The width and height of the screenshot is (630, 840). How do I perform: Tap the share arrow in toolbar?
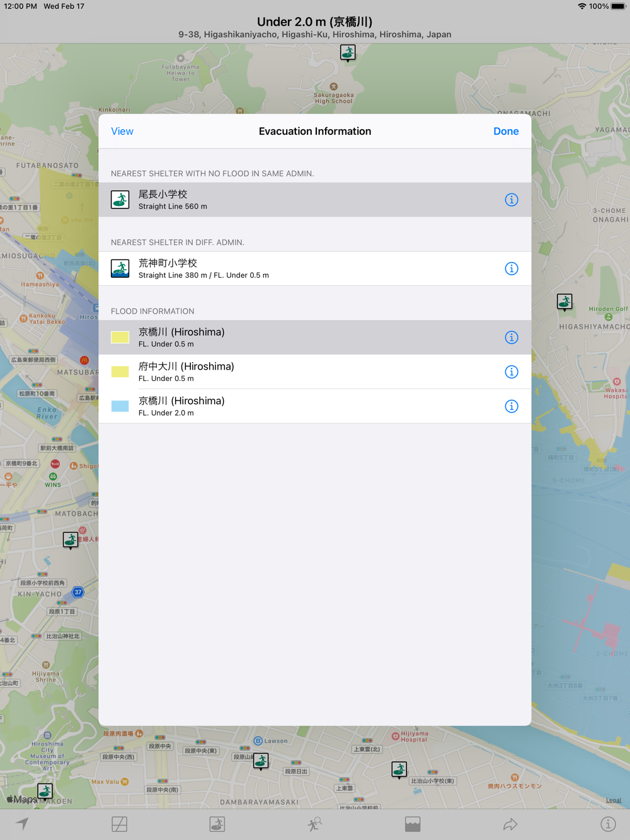[510, 824]
